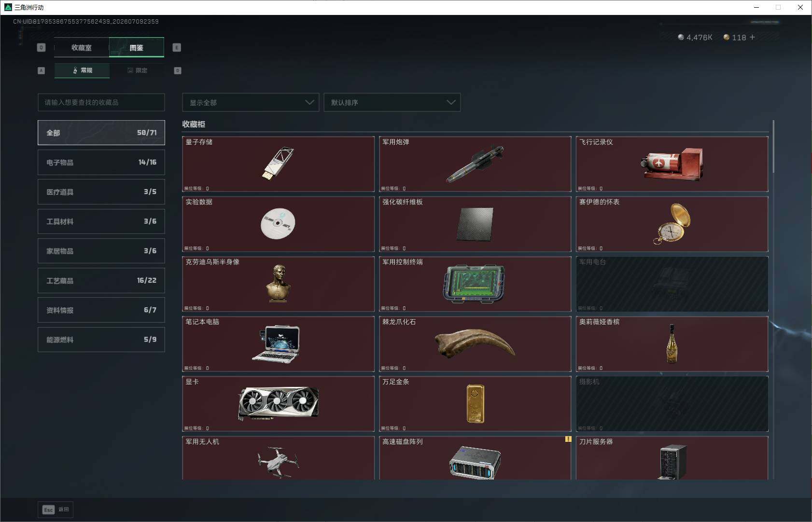Open the 笔记本电脑 laptop item
812x522 pixels.
point(278,344)
